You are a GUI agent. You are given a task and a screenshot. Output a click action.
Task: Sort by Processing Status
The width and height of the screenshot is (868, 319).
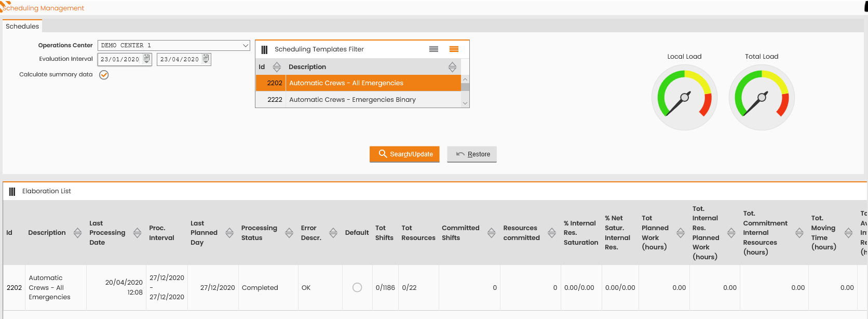289,233
